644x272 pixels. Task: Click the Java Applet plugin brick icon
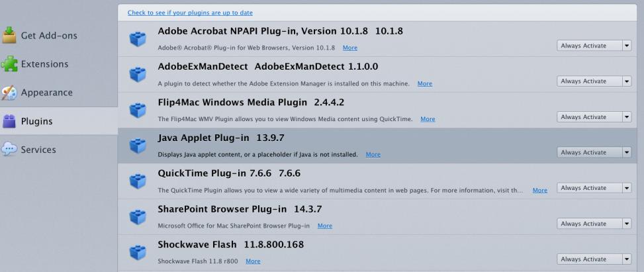(138, 146)
